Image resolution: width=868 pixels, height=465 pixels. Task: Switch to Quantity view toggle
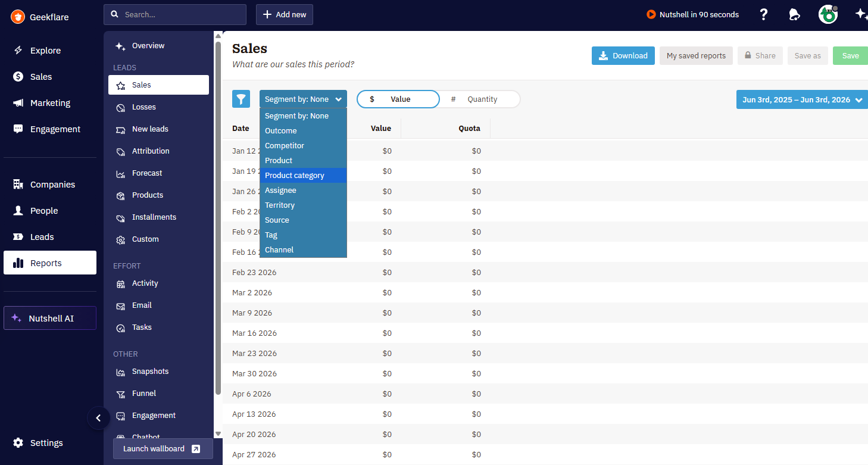click(480, 99)
